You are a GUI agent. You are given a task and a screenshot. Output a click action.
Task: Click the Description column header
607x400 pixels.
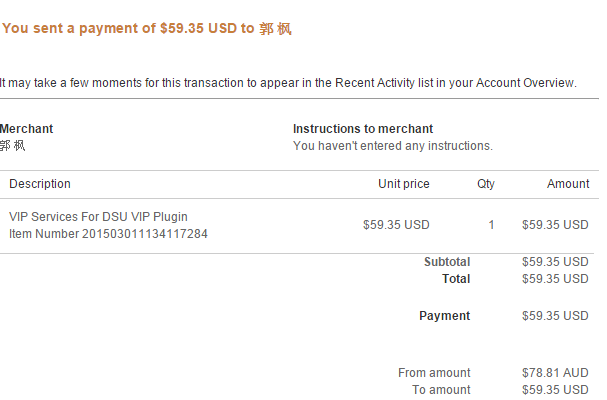point(40,184)
